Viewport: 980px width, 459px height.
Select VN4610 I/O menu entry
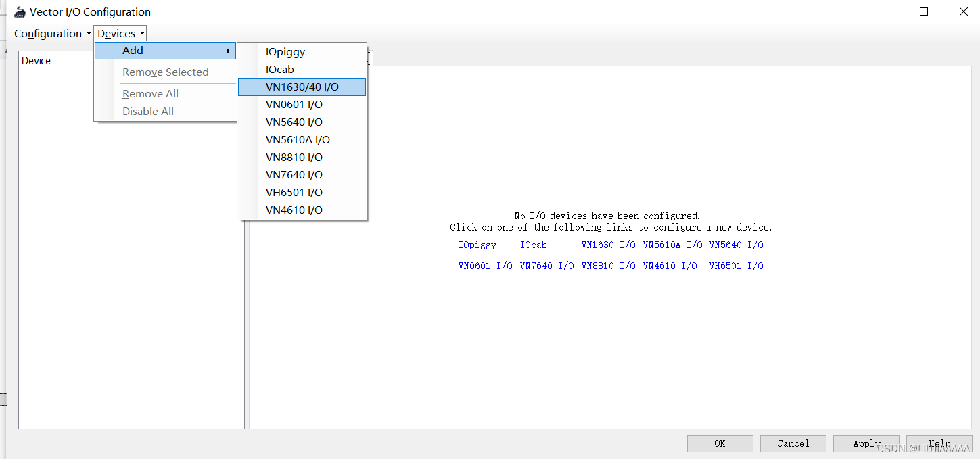[302, 210]
